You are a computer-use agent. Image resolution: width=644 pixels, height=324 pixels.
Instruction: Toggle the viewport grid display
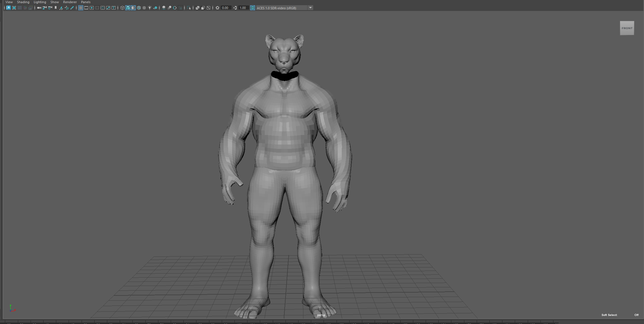[x=81, y=8]
